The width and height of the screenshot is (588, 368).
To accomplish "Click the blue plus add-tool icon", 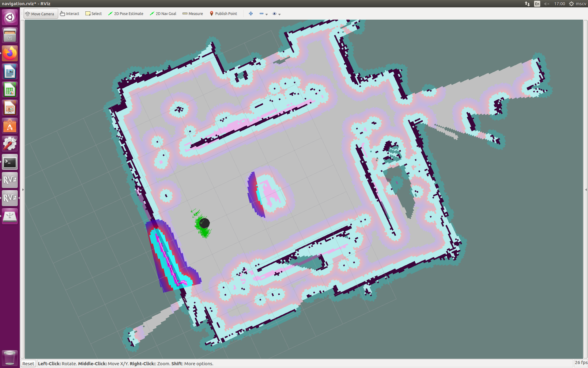I will [251, 13].
